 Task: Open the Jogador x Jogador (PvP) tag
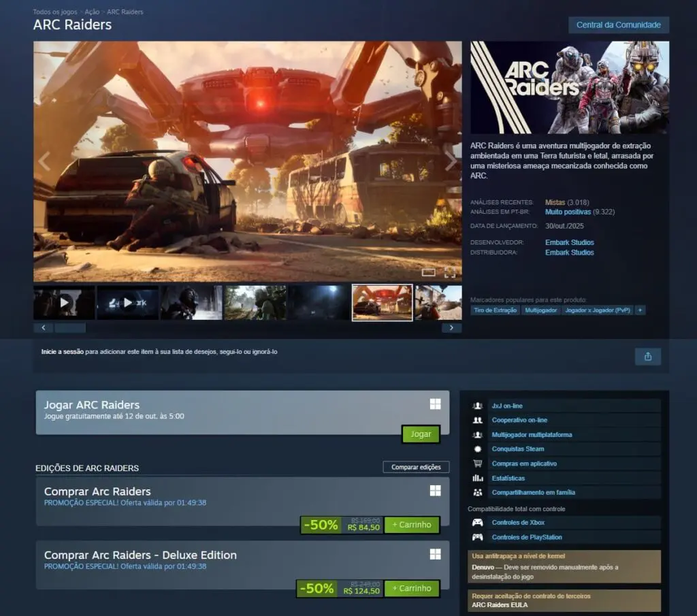598,310
